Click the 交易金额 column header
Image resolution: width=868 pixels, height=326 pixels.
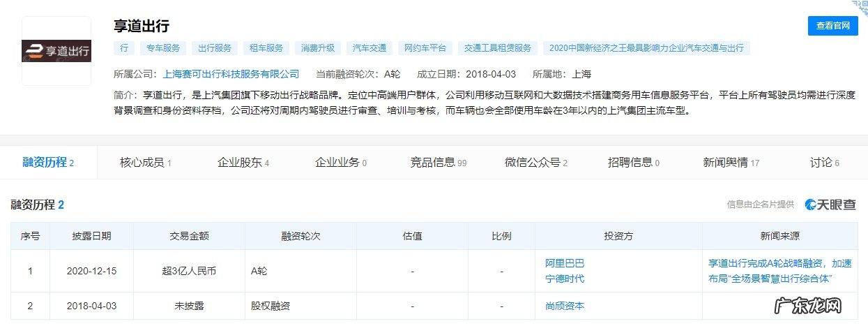(x=189, y=236)
